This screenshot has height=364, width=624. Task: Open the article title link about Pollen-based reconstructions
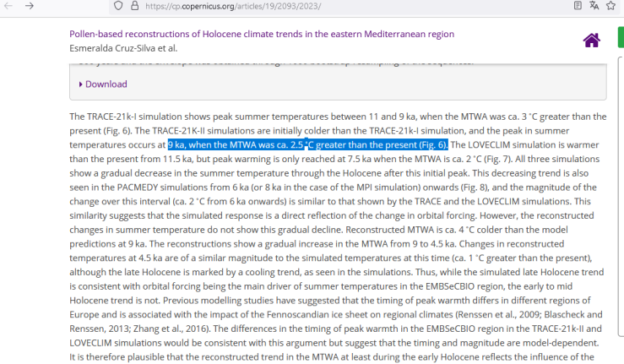(262, 35)
